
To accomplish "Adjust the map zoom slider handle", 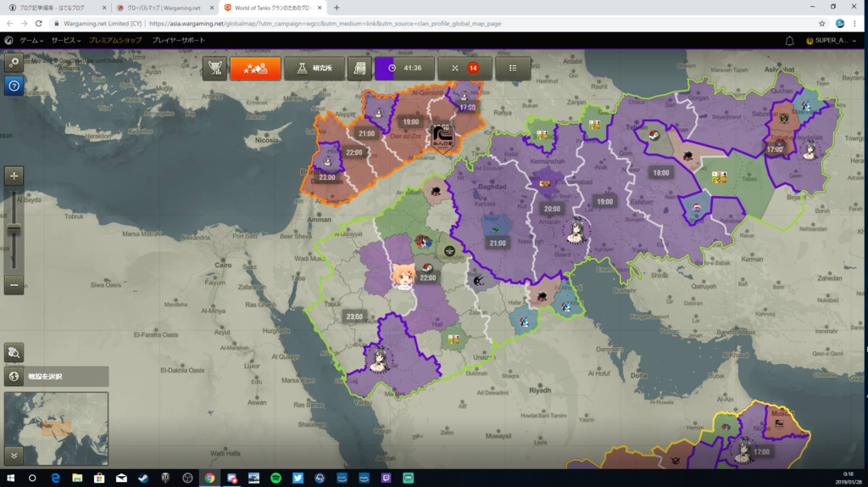I will click(14, 229).
